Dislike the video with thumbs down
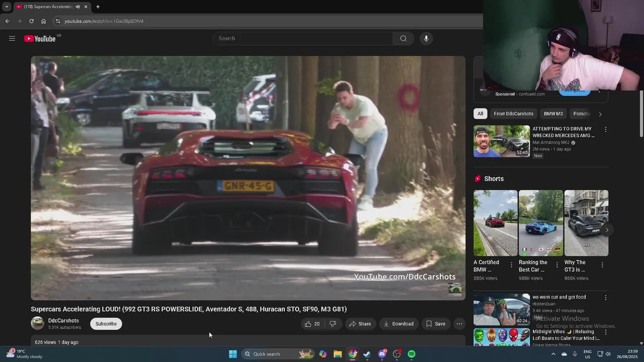644x362 pixels. [333, 324]
